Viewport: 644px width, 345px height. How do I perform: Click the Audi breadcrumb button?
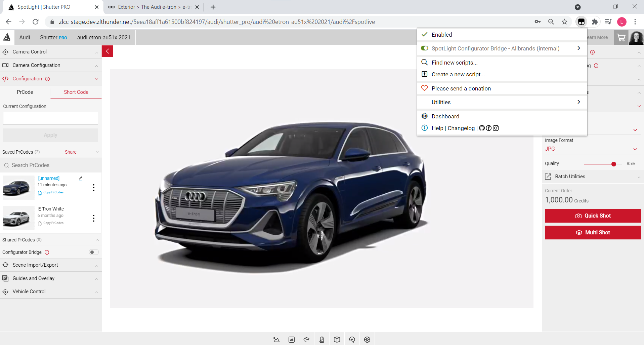tap(25, 37)
